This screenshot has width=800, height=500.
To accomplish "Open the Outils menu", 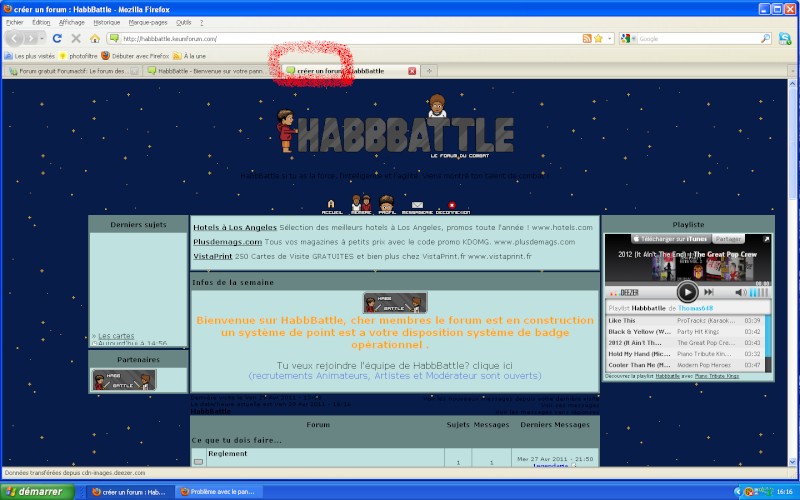I will pyautogui.click(x=184, y=22).
